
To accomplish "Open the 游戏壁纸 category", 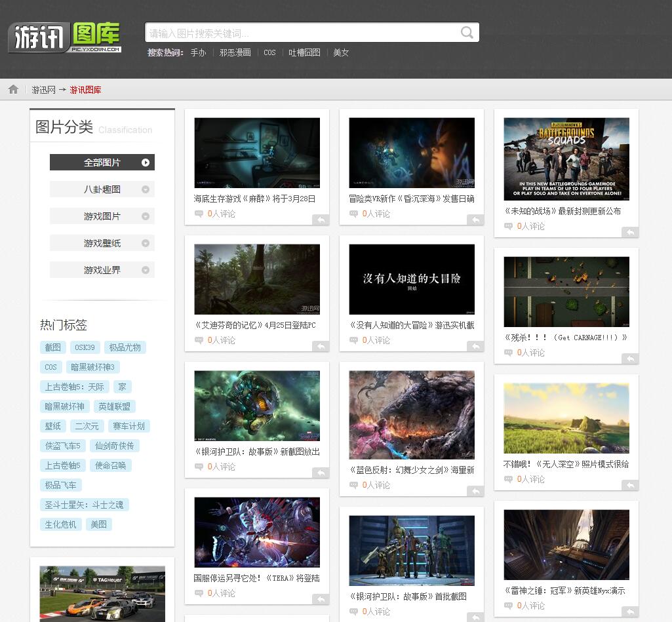I will [102, 243].
